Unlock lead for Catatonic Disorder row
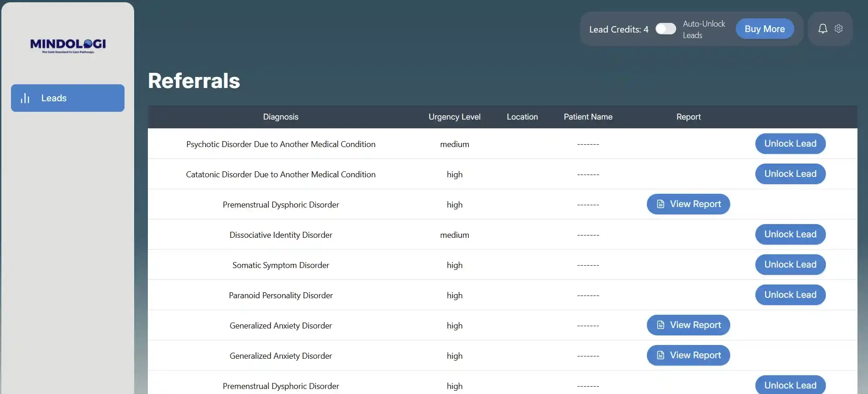 click(x=790, y=174)
